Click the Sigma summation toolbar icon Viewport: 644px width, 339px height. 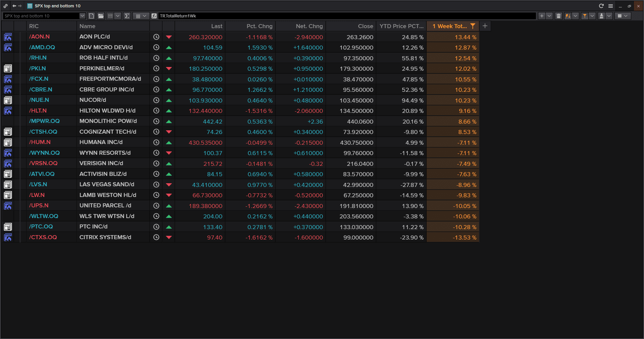pyautogui.click(x=127, y=16)
